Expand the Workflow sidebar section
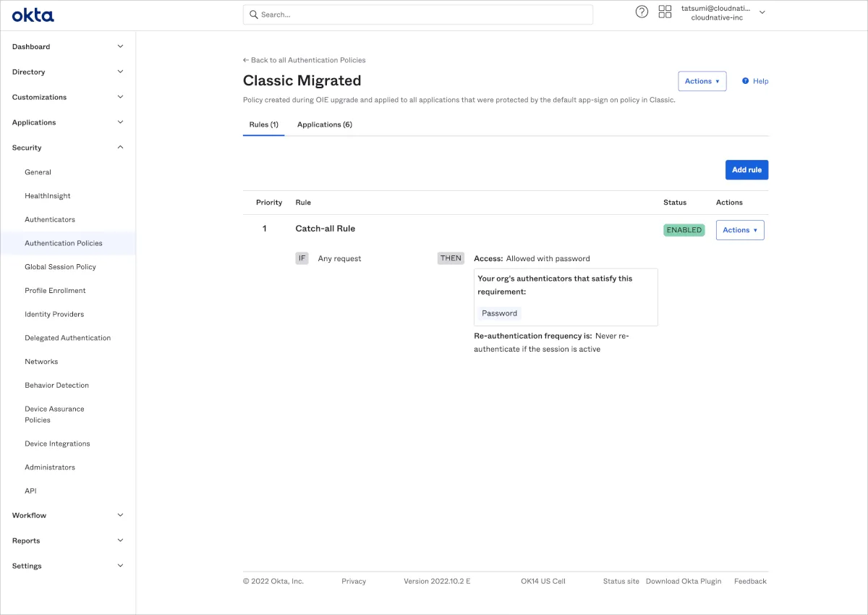 click(x=120, y=515)
